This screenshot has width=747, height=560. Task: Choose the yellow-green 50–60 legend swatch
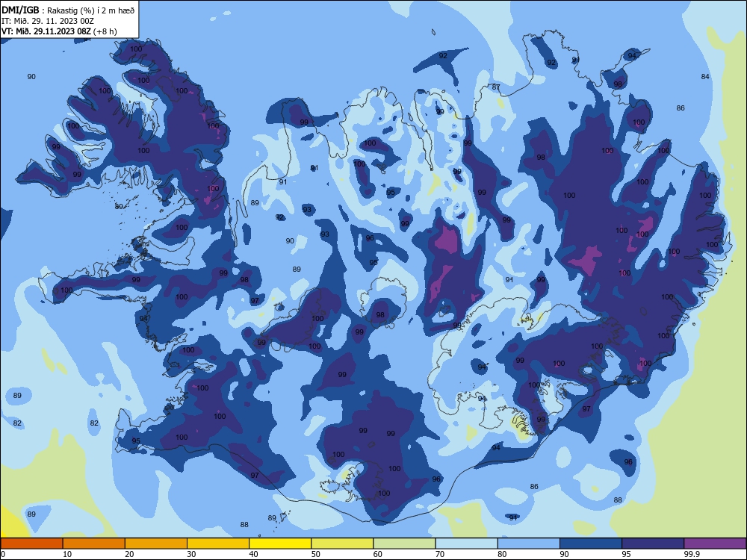[x=342, y=544]
